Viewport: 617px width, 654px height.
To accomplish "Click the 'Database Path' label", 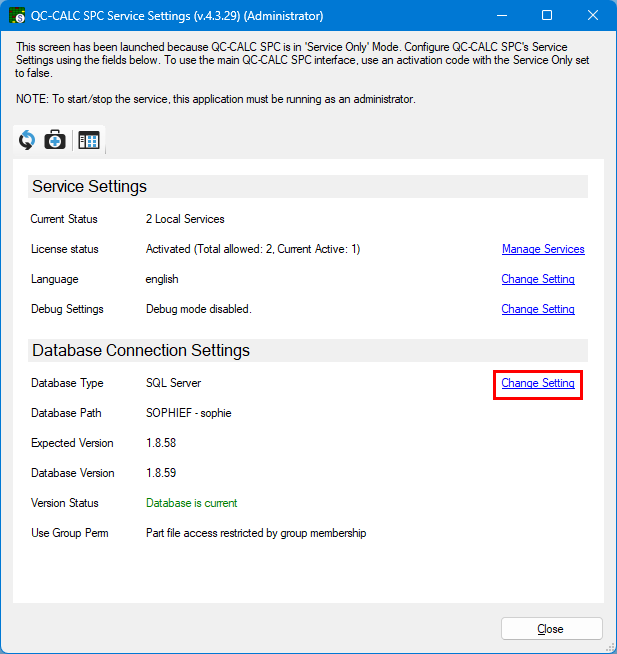I will (66, 413).
